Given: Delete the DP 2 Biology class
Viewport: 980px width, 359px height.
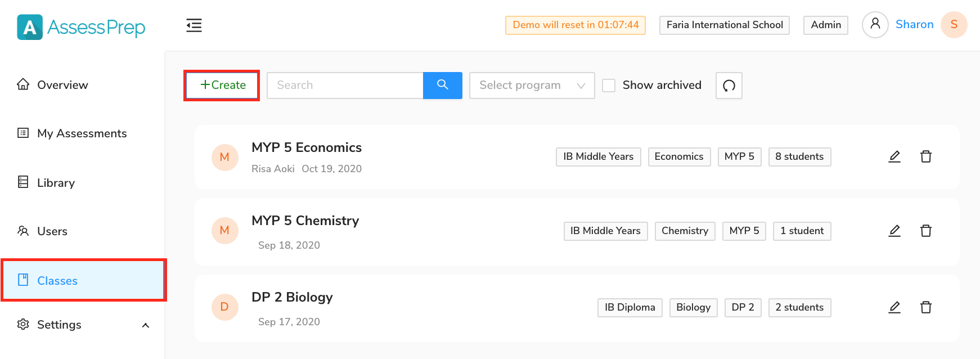Looking at the screenshot, I should 926,307.
